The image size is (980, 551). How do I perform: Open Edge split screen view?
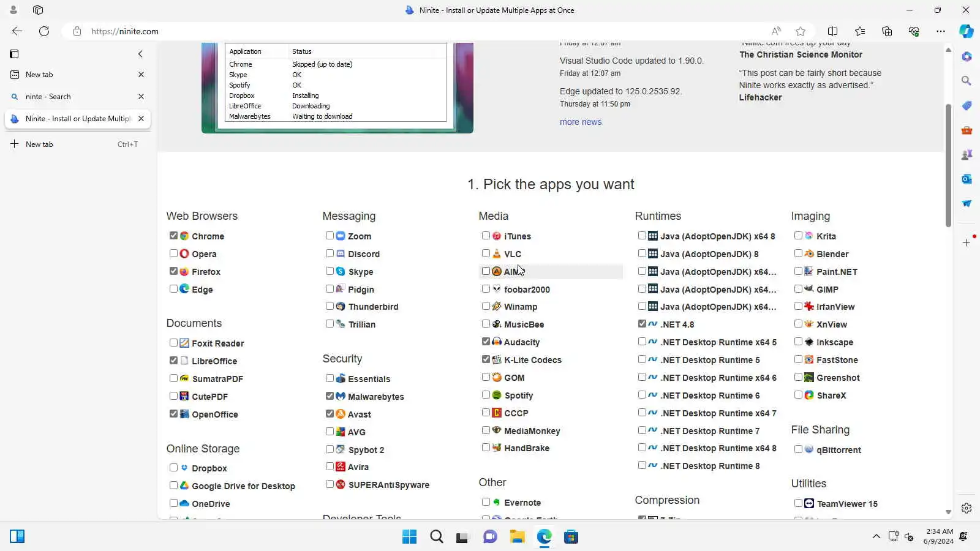click(833, 31)
